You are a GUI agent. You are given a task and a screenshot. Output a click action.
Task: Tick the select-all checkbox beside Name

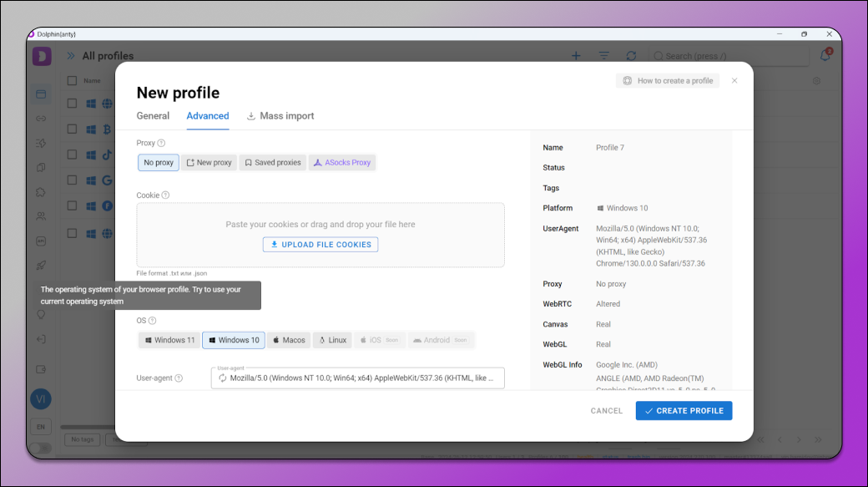(72, 81)
